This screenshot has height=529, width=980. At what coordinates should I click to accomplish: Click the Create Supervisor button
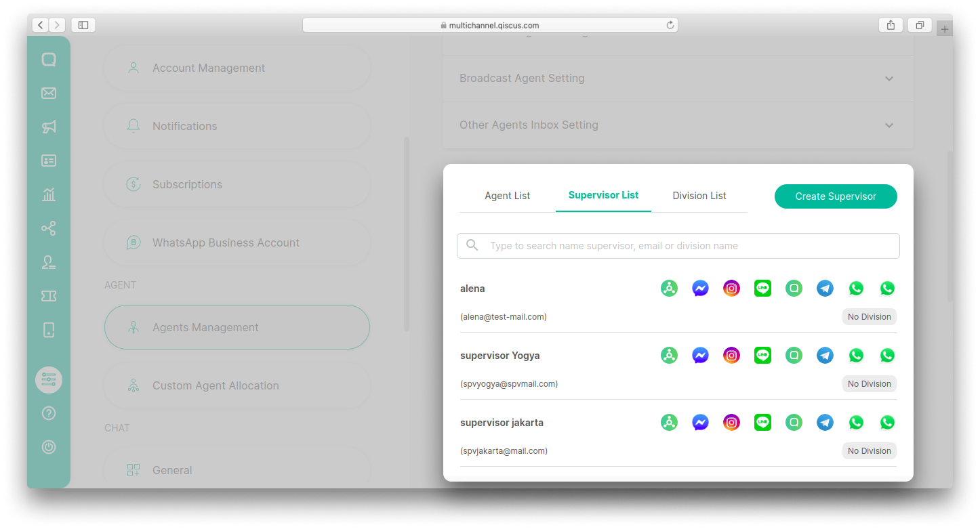click(x=836, y=196)
